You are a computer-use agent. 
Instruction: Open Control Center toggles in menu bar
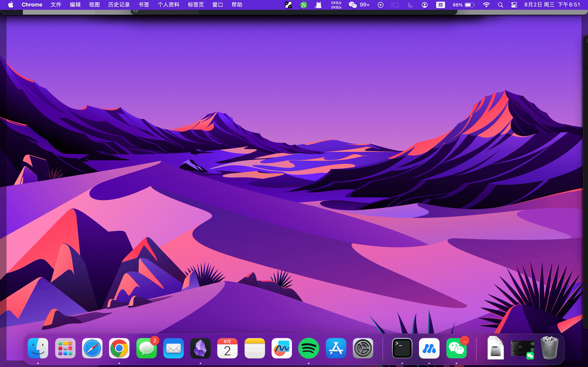click(514, 5)
